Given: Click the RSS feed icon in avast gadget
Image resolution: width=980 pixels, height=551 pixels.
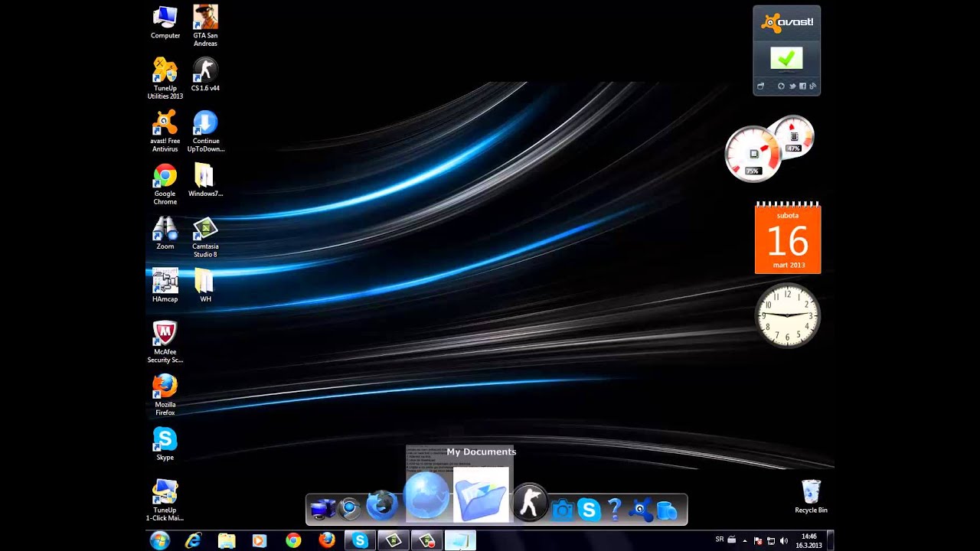Looking at the screenshot, I should tap(812, 86).
